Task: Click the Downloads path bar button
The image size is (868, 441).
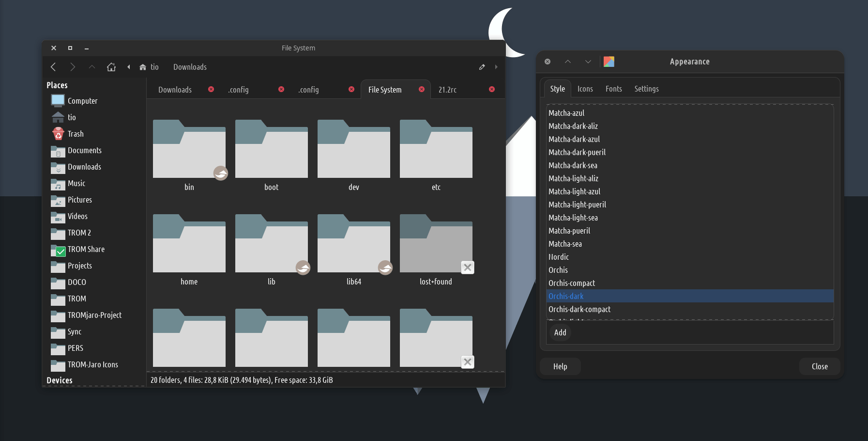Action: click(190, 67)
